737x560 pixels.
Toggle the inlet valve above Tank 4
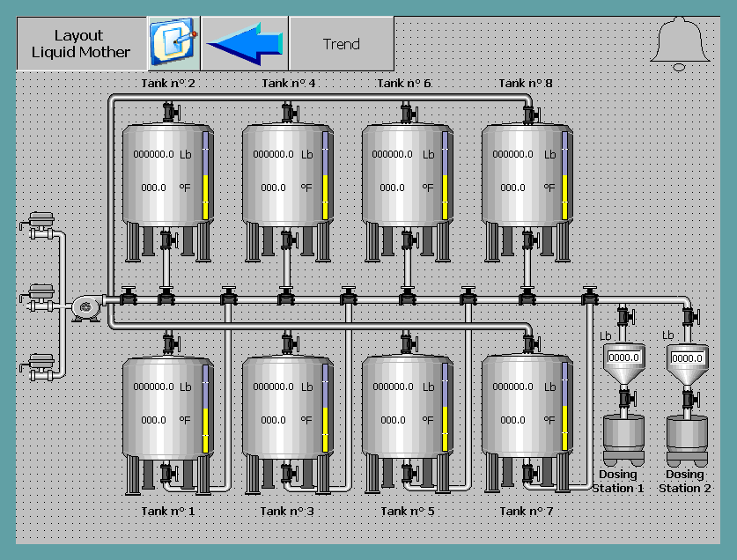click(290, 113)
